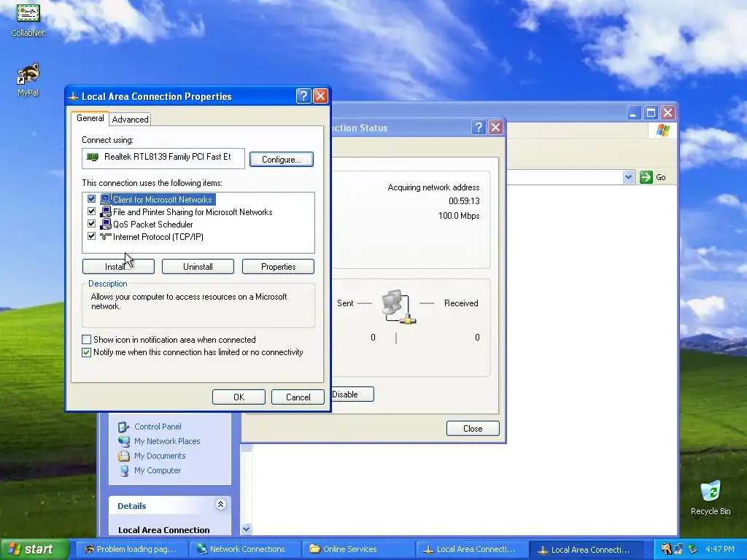This screenshot has width=747, height=560.
Task: Click the Realtek network adapter icon
Action: (93, 157)
